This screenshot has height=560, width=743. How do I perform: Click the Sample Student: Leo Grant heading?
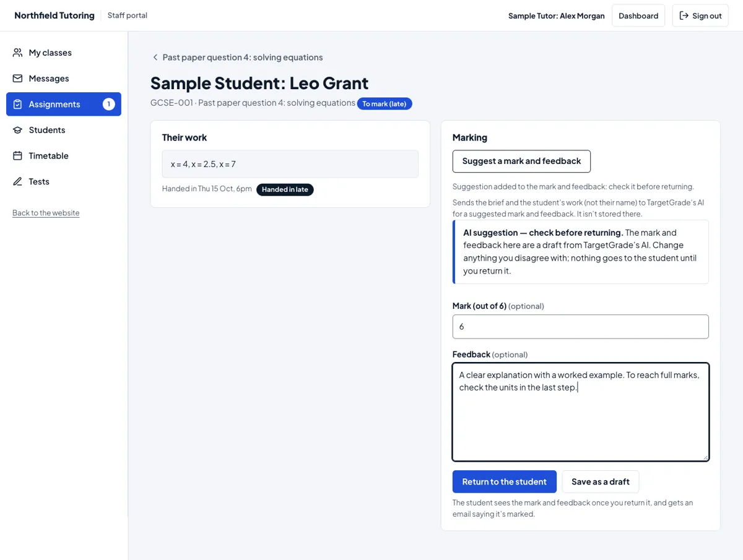259,83
